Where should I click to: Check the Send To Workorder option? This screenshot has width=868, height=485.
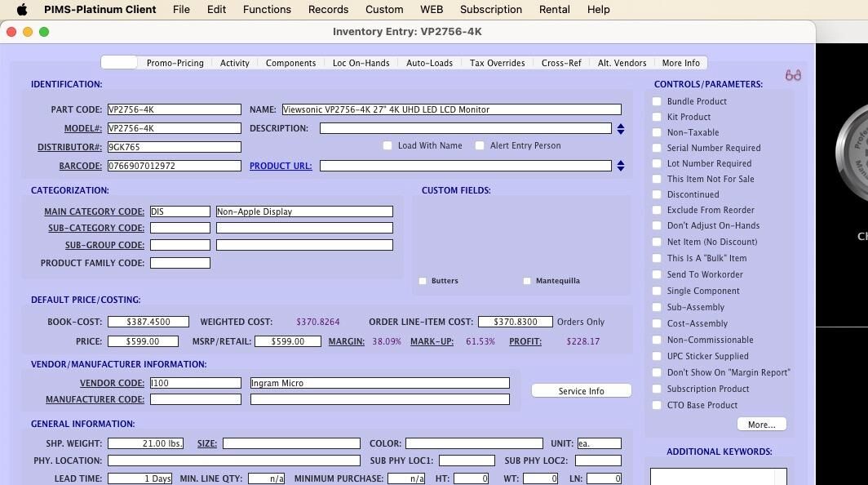657,274
